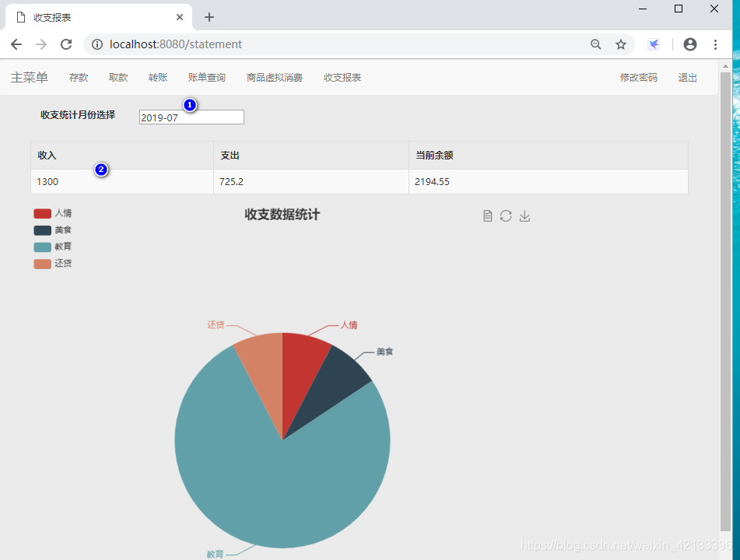Click the 修改密码 link
The height and width of the screenshot is (560, 740).
click(x=639, y=77)
